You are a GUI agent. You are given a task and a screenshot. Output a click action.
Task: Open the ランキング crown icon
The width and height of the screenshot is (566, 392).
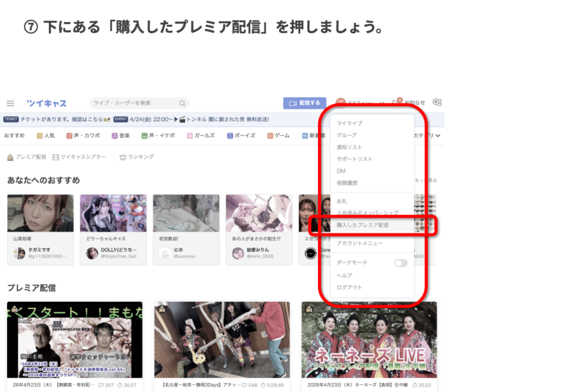tap(123, 157)
